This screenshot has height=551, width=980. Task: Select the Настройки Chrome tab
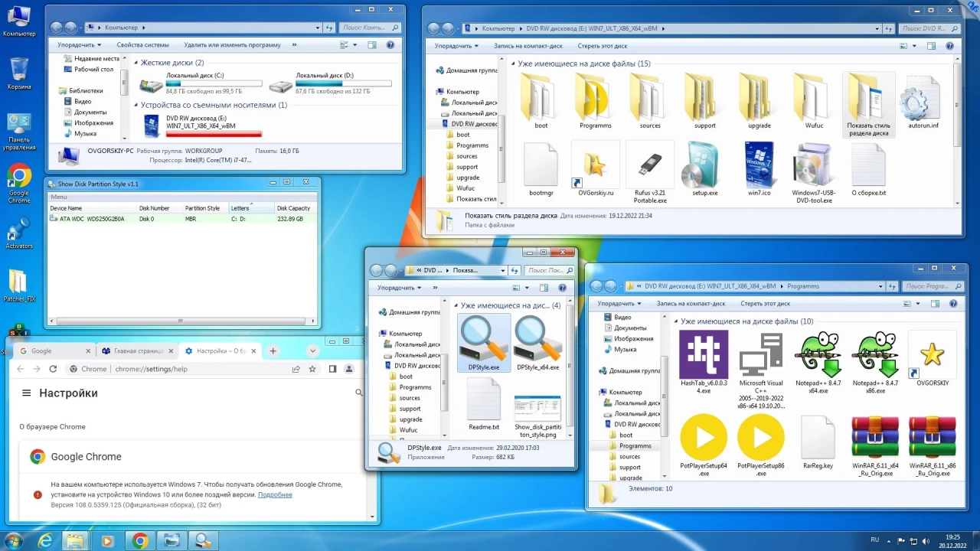(221, 351)
